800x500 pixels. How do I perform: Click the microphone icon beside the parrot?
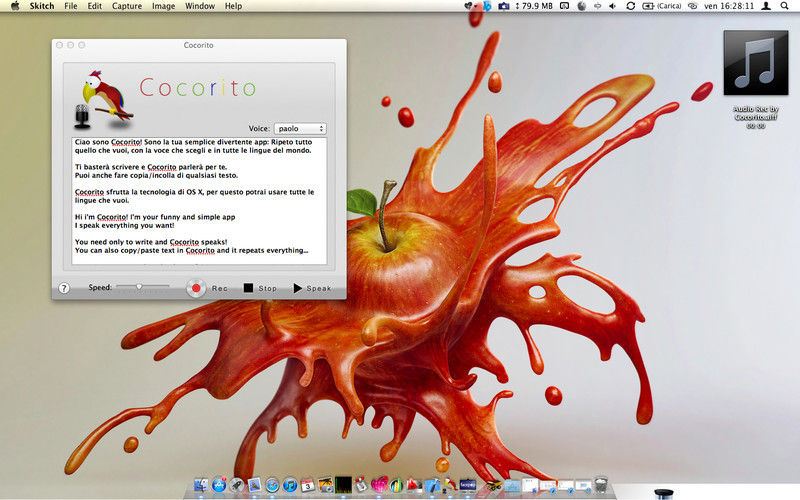[x=82, y=116]
